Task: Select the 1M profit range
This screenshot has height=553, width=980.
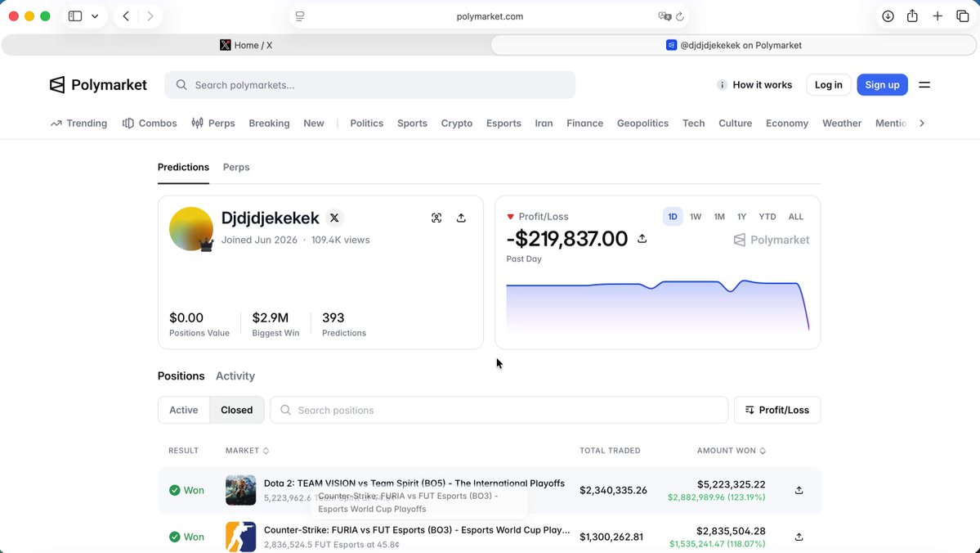Action: (719, 217)
